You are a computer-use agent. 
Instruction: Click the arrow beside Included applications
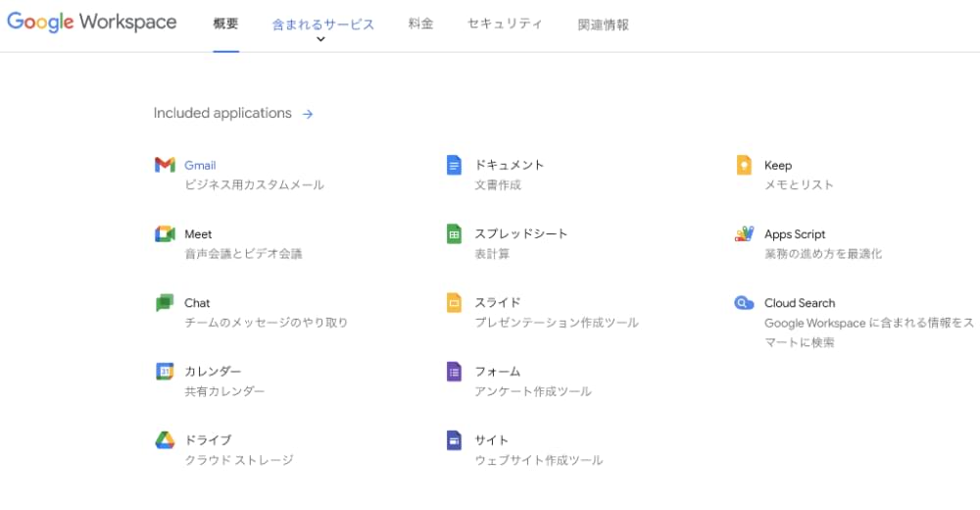click(x=308, y=114)
